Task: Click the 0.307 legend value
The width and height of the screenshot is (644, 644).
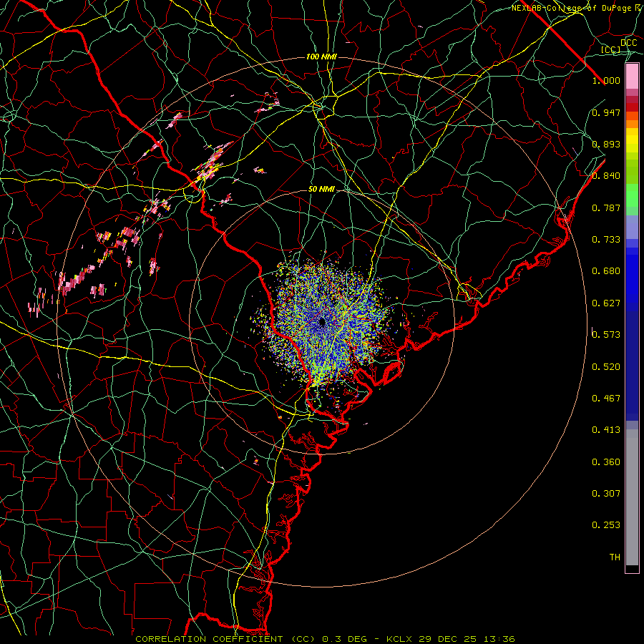Action: [606, 494]
